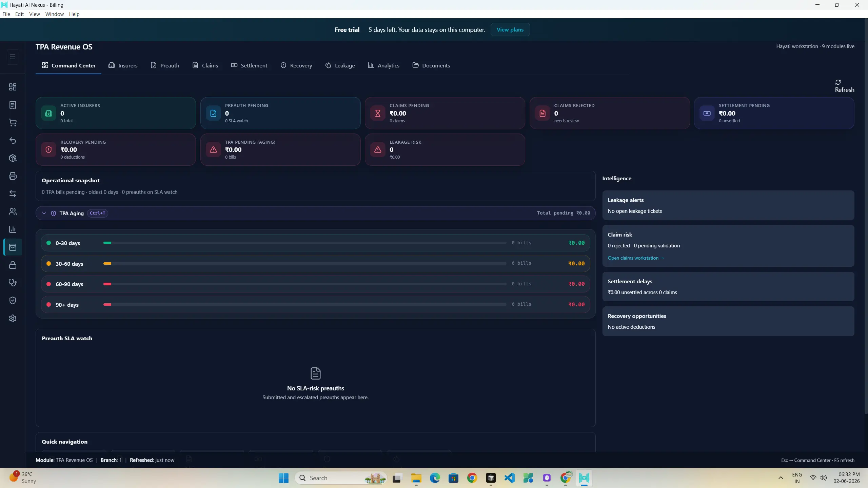Image resolution: width=868 pixels, height=488 pixels.
Task: Click the shield icon in Recovery Pending card
Action: click(x=48, y=149)
